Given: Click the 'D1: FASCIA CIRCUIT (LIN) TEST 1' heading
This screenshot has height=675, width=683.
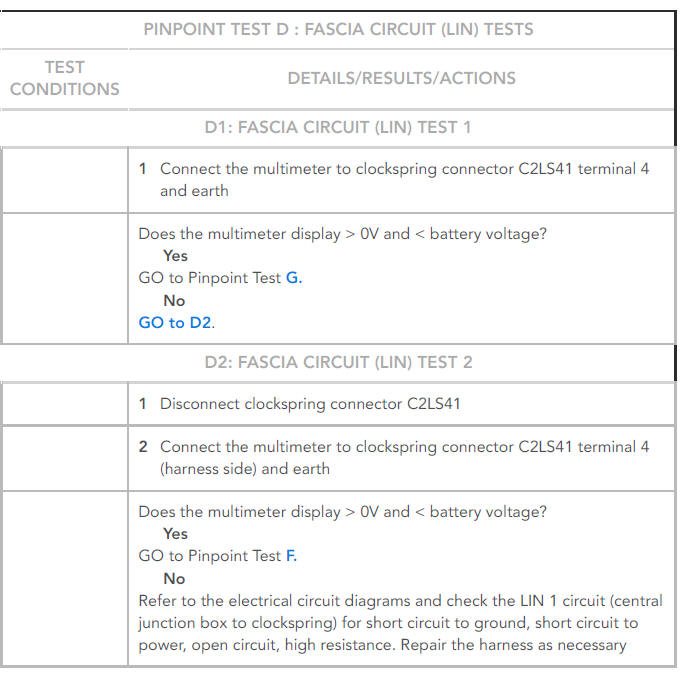Looking at the screenshot, I should coord(338,127).
